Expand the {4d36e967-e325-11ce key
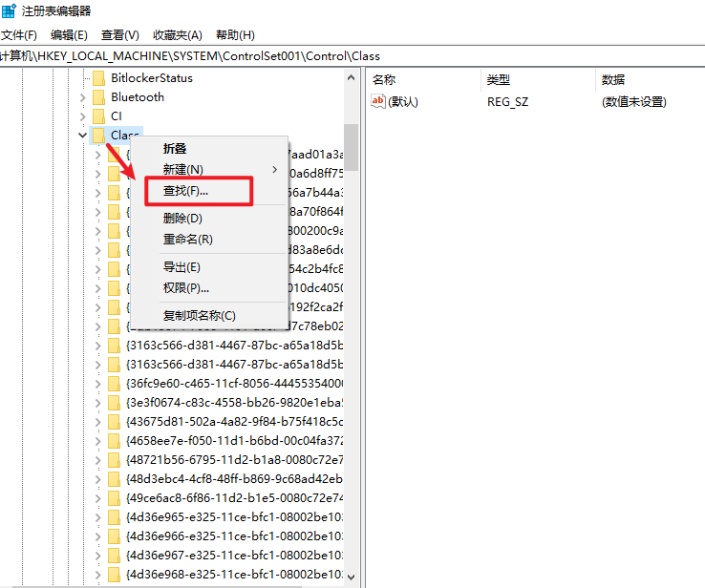Viewport: 705px width, 588px height. click(x=98, y=556)
